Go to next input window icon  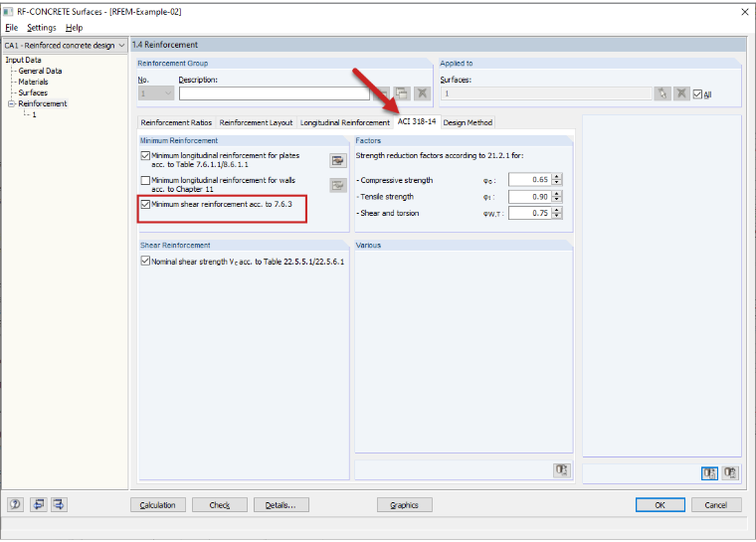pos(59,505)
